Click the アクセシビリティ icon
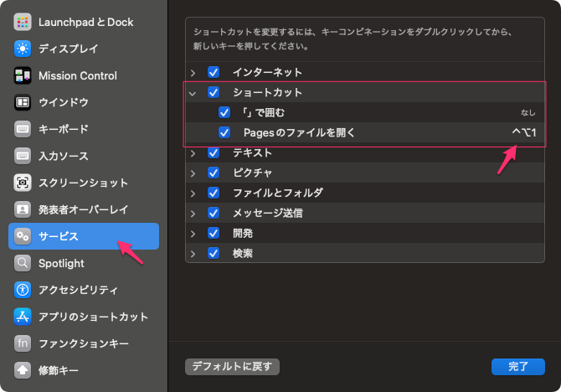This screenshot has height=392, width=561. coord(23,290)
